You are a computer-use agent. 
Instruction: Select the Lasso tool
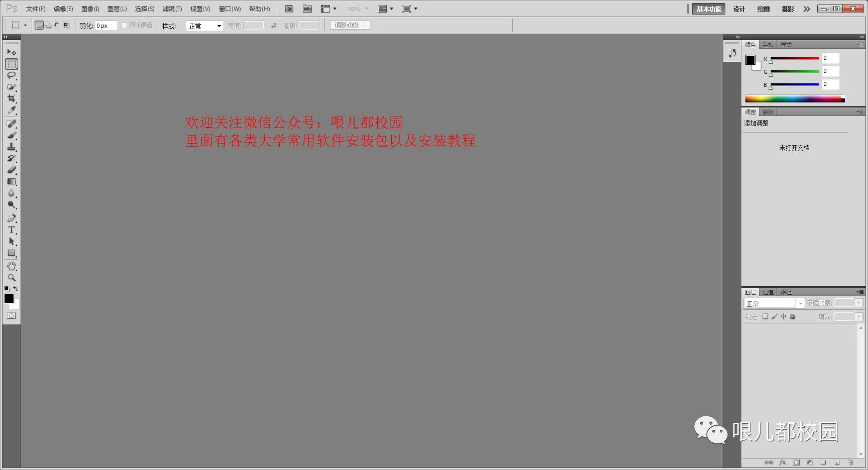click(x=12, y=75)
